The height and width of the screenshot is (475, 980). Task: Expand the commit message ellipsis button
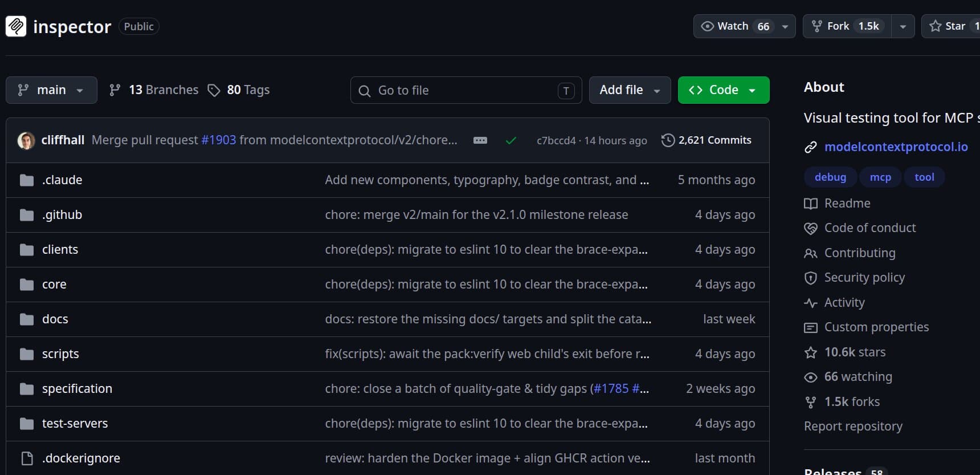[x=480, y=140]
